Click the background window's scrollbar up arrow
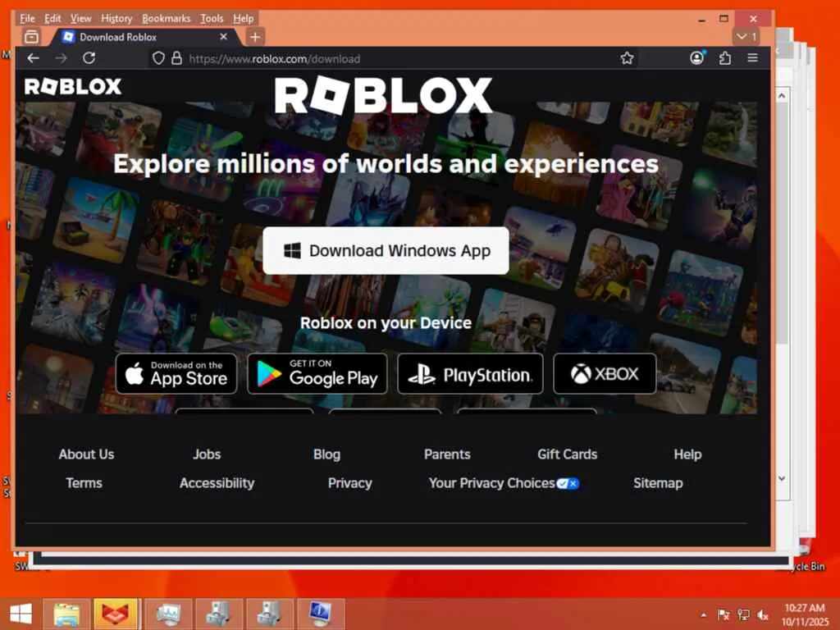Viewport: 840px width, 630px height. click(x=782, y=96)
